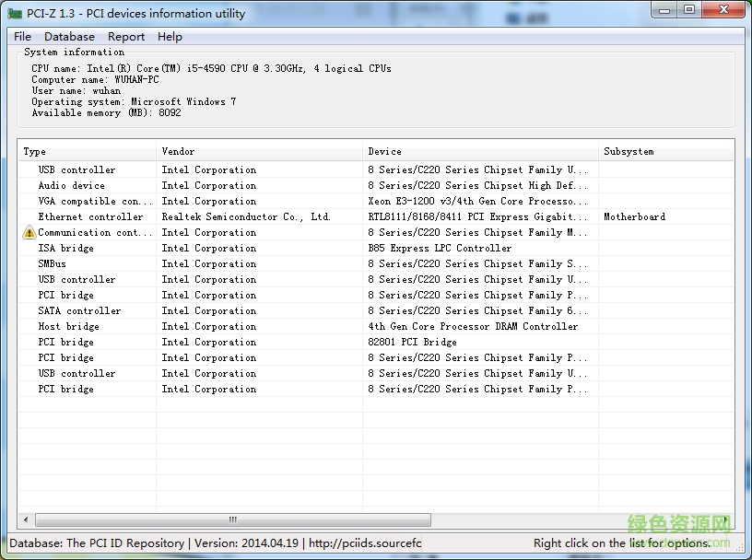
Task: Click Xeon E3-1200 v3/4th Gen device cell
Action: [x=477, y=202]
